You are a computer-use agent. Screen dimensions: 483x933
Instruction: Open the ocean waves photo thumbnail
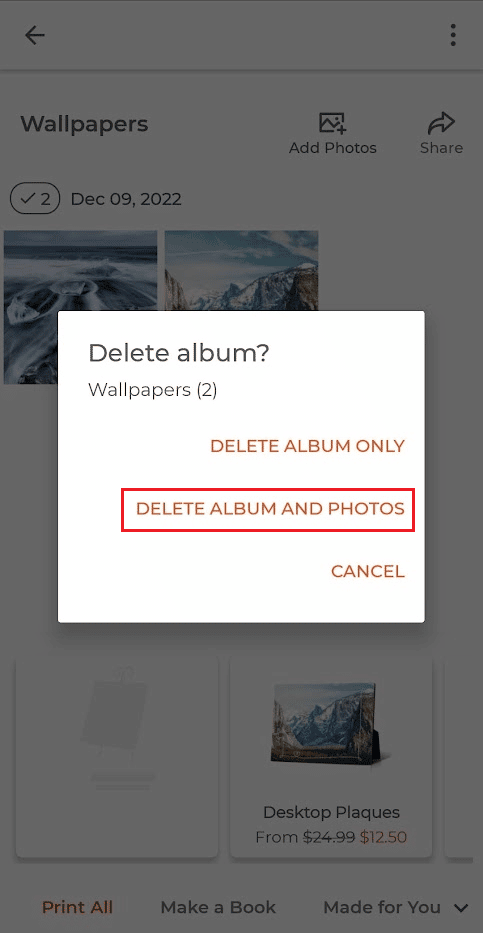pos(80,307)
